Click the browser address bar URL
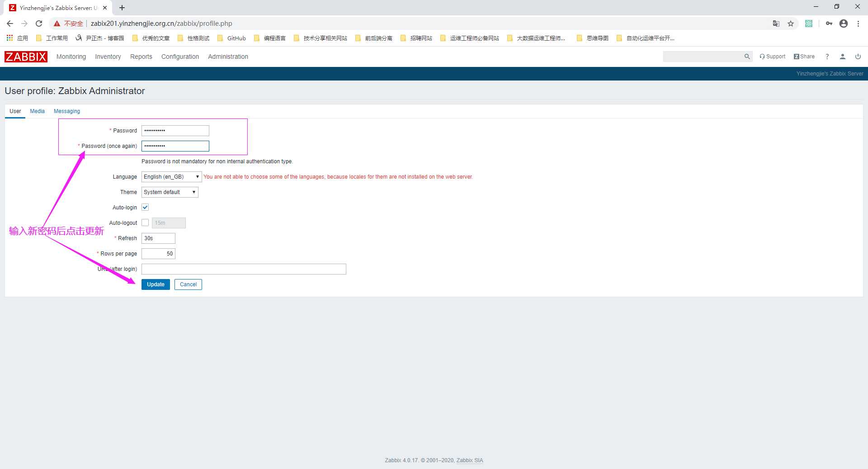 click(161, 24)
